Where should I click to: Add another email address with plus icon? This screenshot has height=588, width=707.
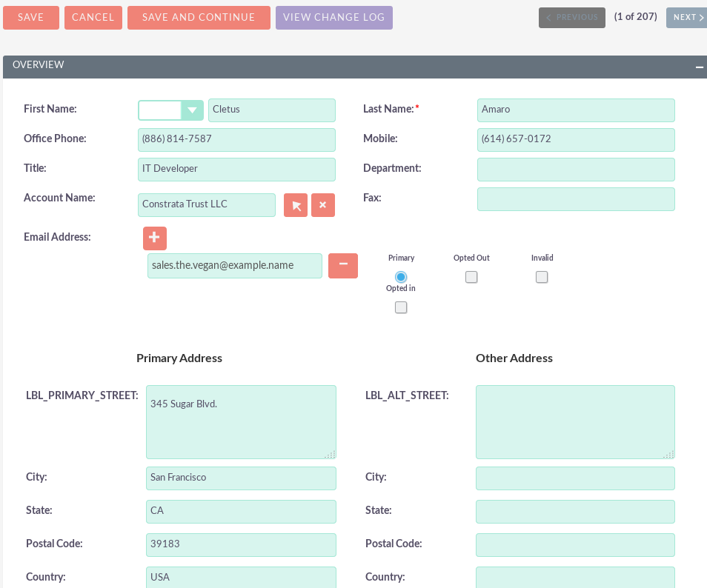(x=155, y=238)
